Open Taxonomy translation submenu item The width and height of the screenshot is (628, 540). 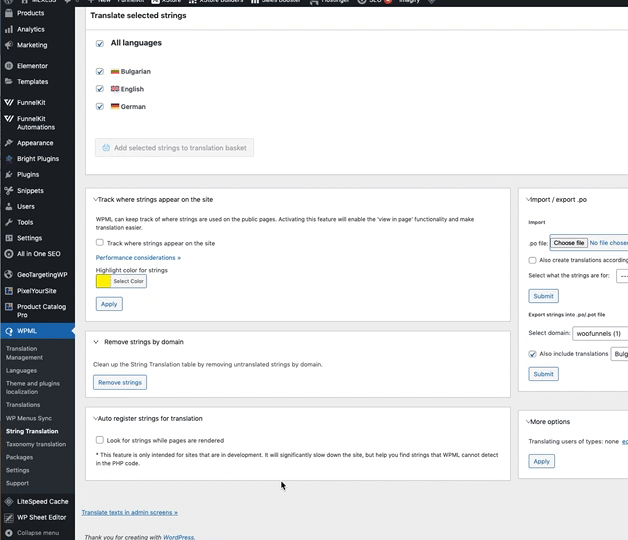tap(36, 444)
